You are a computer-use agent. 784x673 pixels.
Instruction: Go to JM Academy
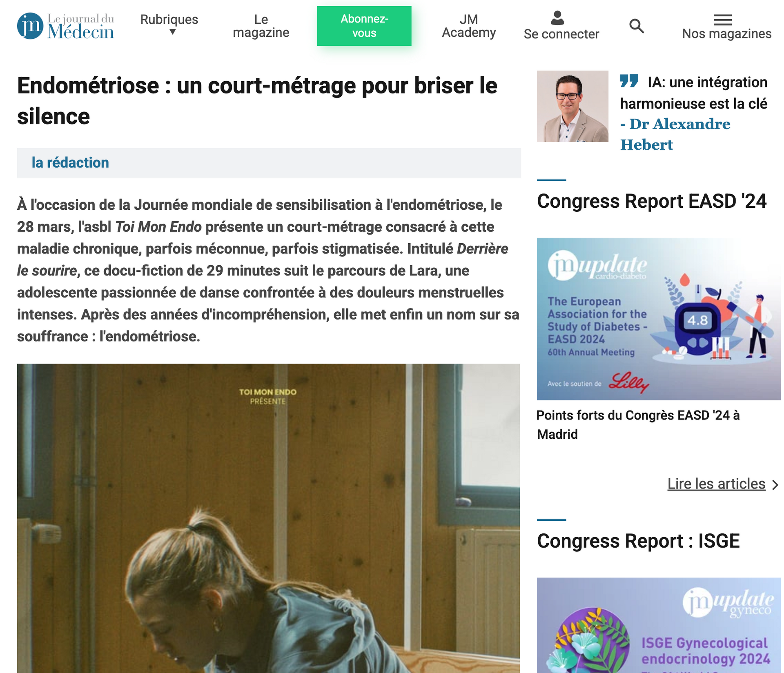469,26
